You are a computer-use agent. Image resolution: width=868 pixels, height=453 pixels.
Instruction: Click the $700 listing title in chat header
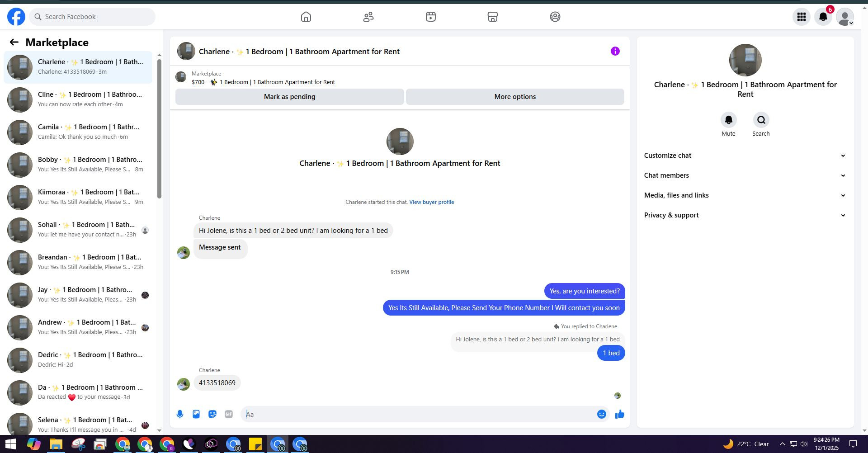point(263,82)
